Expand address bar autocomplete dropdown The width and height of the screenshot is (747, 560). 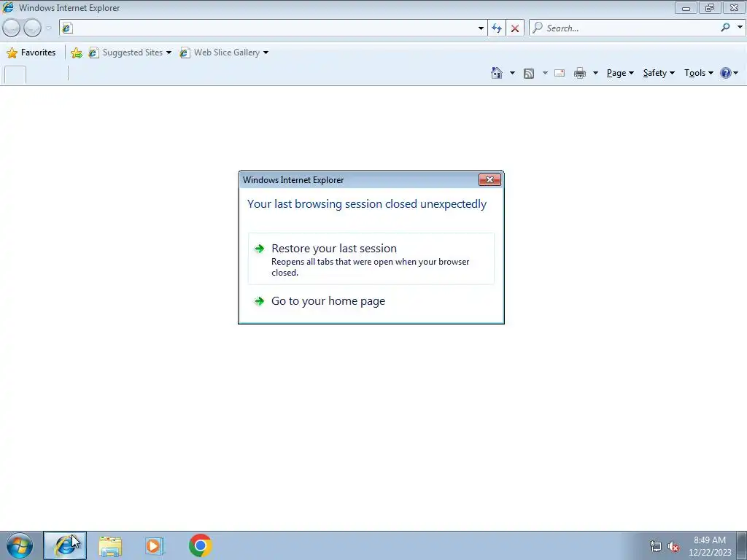pos(481,28)
